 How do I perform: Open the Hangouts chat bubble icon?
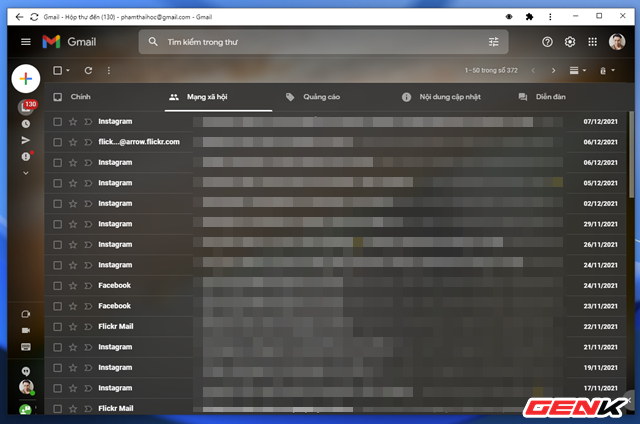tap(26, 371)
